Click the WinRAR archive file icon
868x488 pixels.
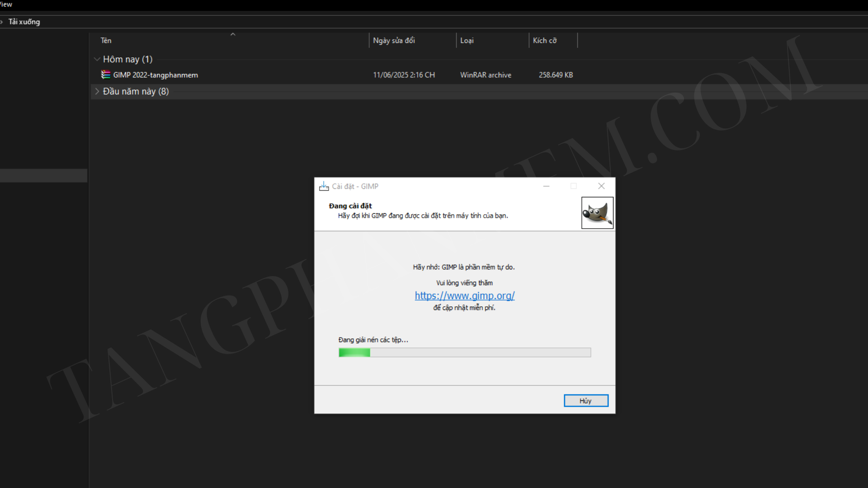(x=106, y=75)
